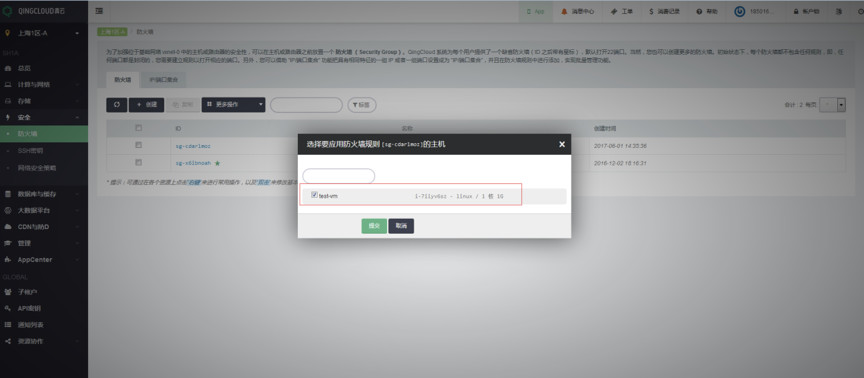Switch to the IP/端口集合 tab
864x378 pixels.
(x=163, y=80)
